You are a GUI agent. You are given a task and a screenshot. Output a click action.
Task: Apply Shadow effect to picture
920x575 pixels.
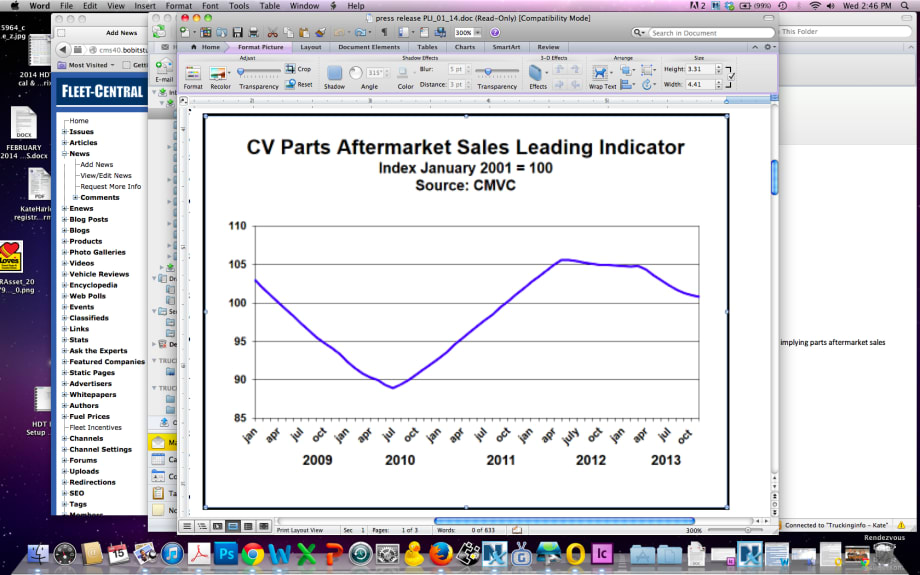click(x=334, y=73)
